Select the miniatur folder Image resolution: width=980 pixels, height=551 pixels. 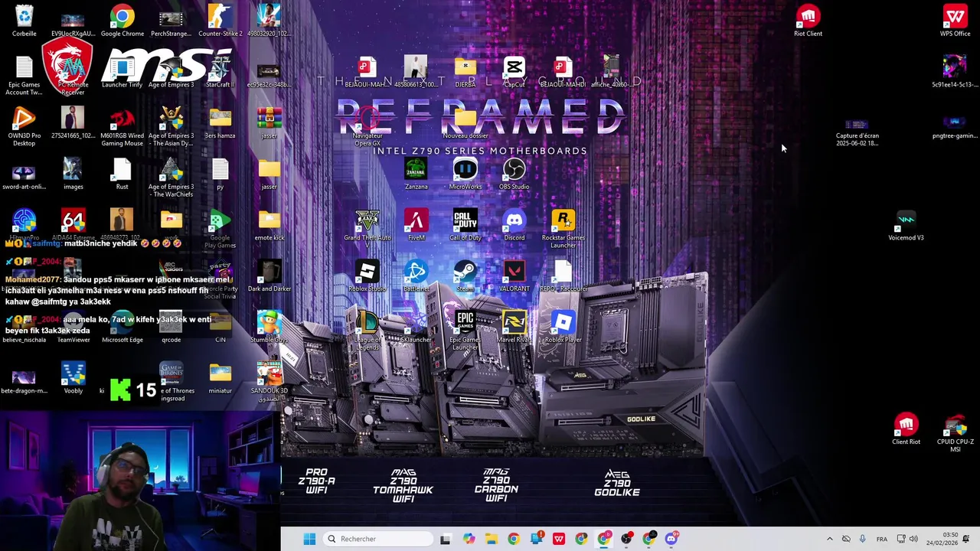point(220,378)
